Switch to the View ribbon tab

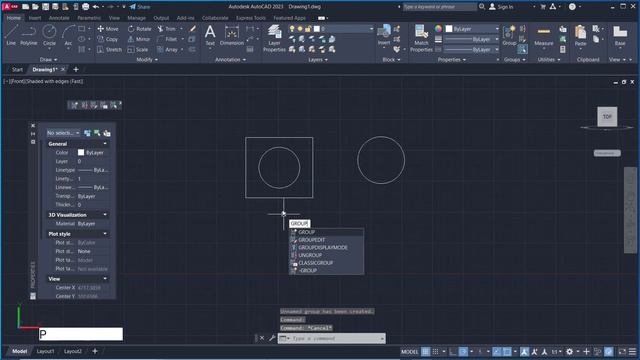114,18
